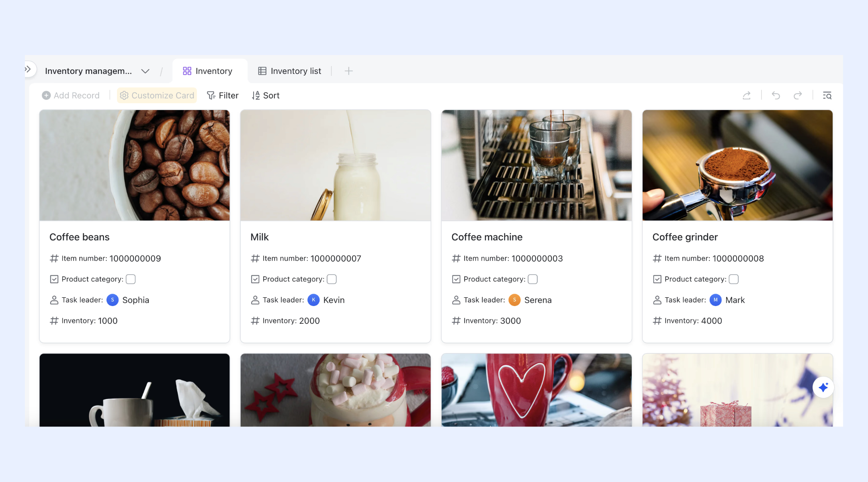Check the Product category box for Milk
This screenshot has height=482, width=868.
tap(332, 279)
